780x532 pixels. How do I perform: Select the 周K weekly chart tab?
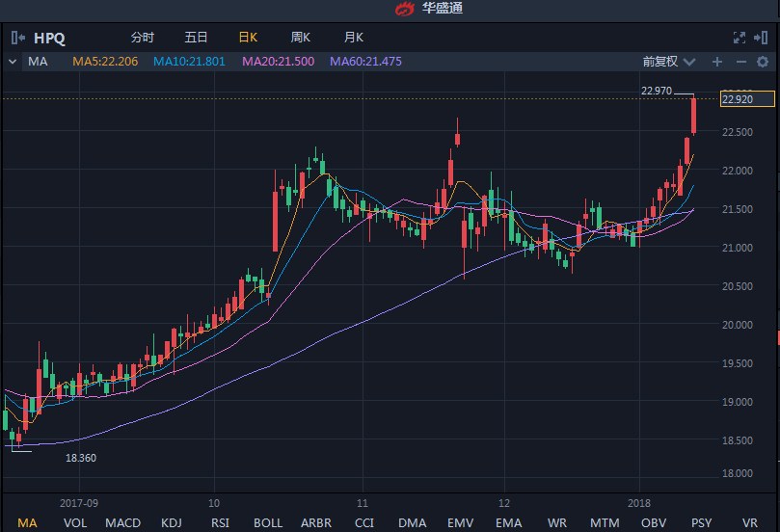click(x=301, y=38)
